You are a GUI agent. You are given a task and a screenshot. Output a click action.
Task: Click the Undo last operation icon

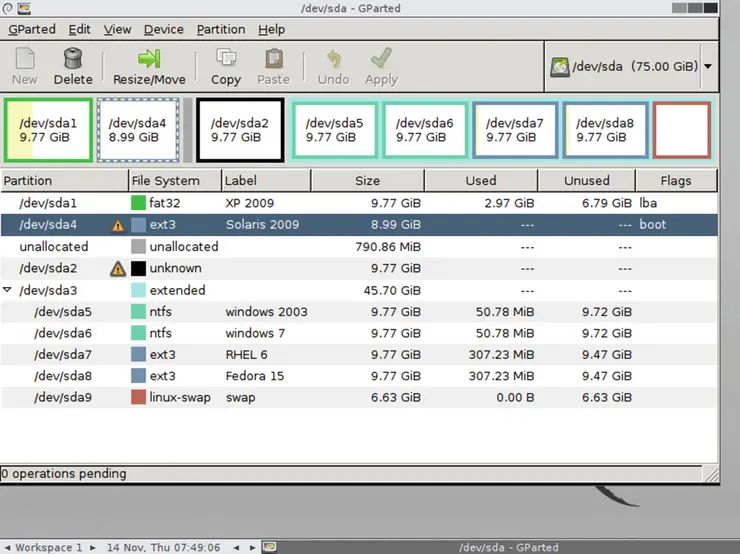coord(333,59)
